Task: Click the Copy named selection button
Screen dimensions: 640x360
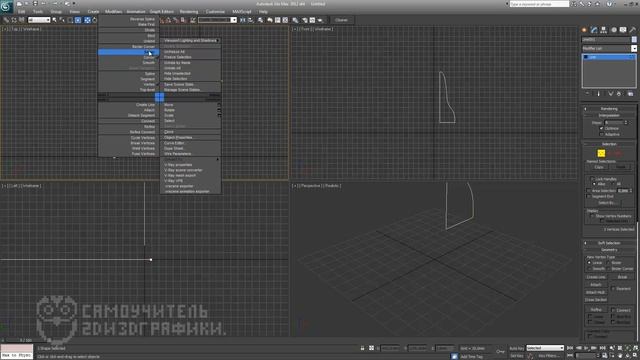Action: (599, 167)
